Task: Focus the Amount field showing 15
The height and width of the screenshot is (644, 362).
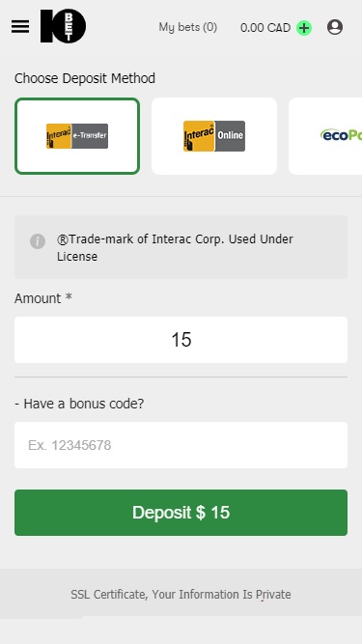Action: tap(181, 340)
